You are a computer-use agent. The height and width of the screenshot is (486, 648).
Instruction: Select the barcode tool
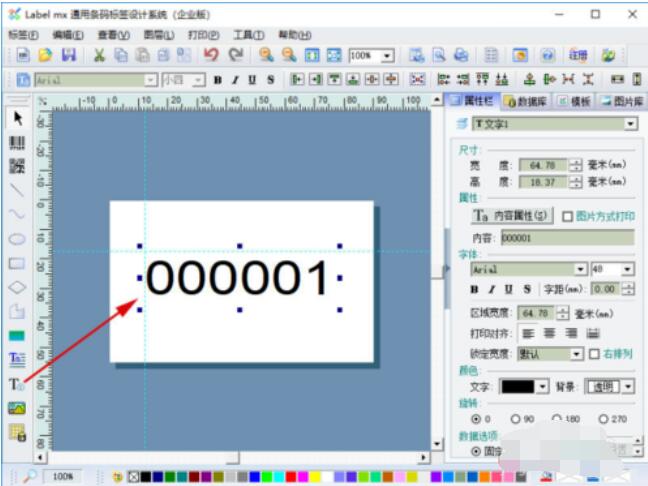pyautogui.click(x=17, y=143)
